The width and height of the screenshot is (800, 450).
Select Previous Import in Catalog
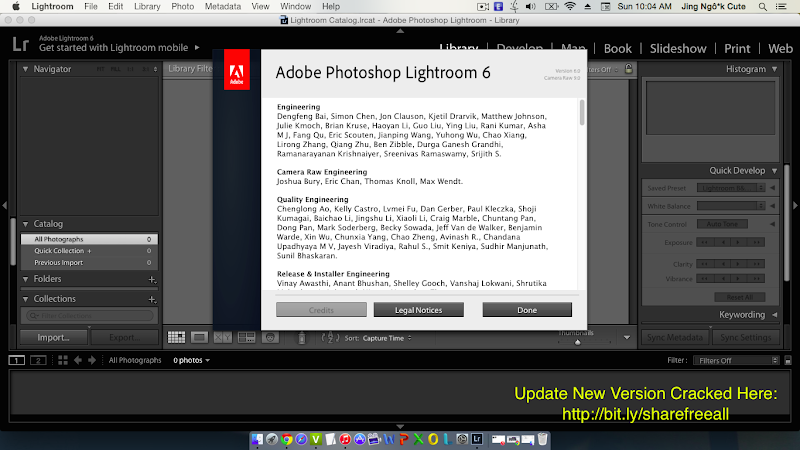click(89, 262)
